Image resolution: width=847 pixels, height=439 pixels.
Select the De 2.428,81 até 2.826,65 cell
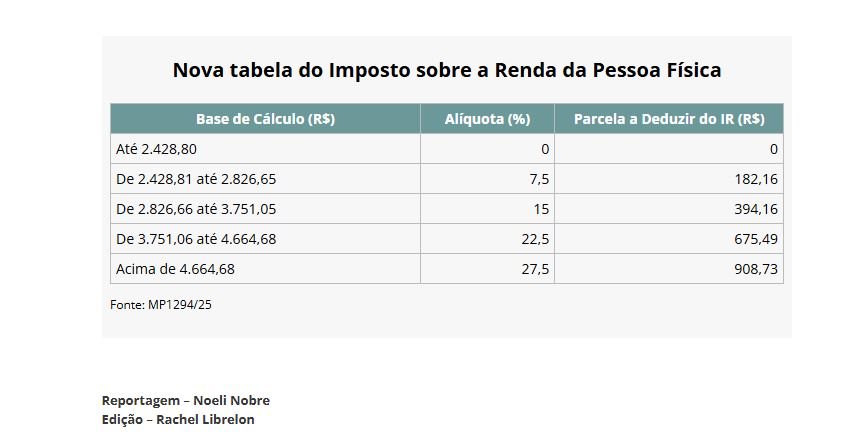tap(197, 179)
